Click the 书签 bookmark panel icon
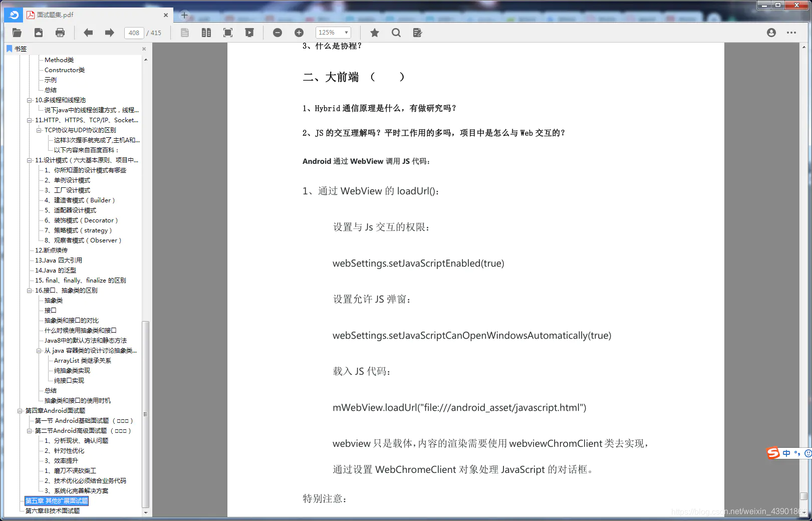The height and width of the screenshot is (521, 812). tap(10, 49)
